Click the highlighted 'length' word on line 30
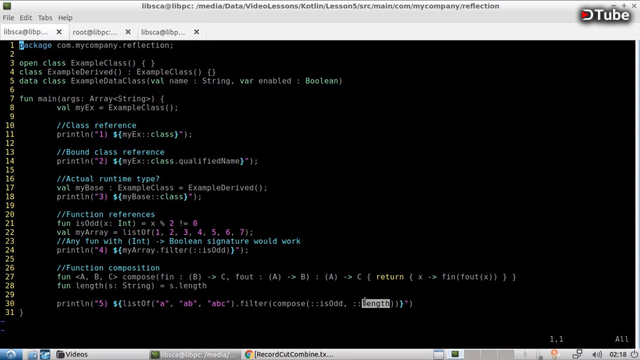The width and height of the screenshot is (640, 360). pos(376,303)
